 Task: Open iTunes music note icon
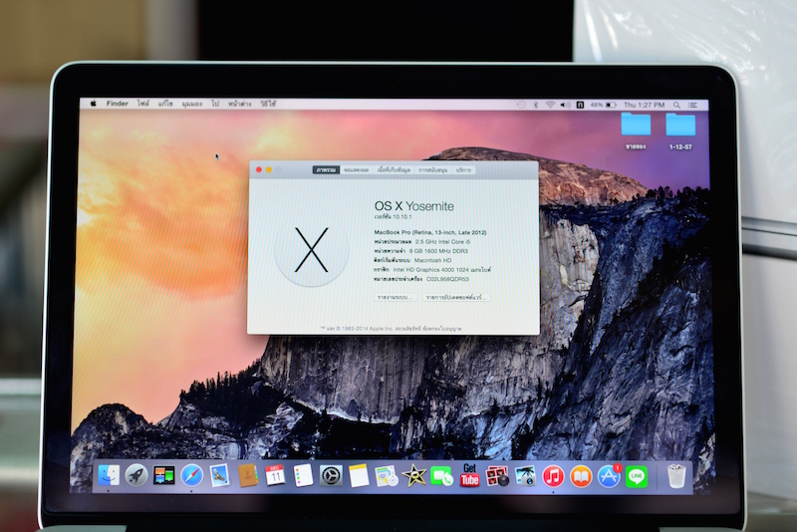coord(553,476)
